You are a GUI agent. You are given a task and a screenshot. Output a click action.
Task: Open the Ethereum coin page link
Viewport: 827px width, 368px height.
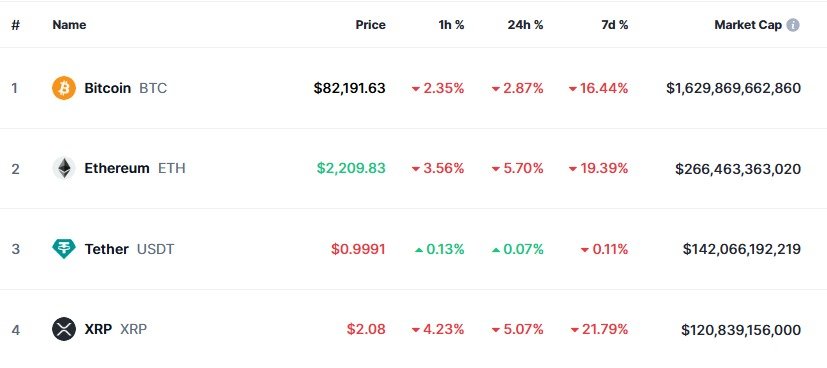[x=119, y=168]
